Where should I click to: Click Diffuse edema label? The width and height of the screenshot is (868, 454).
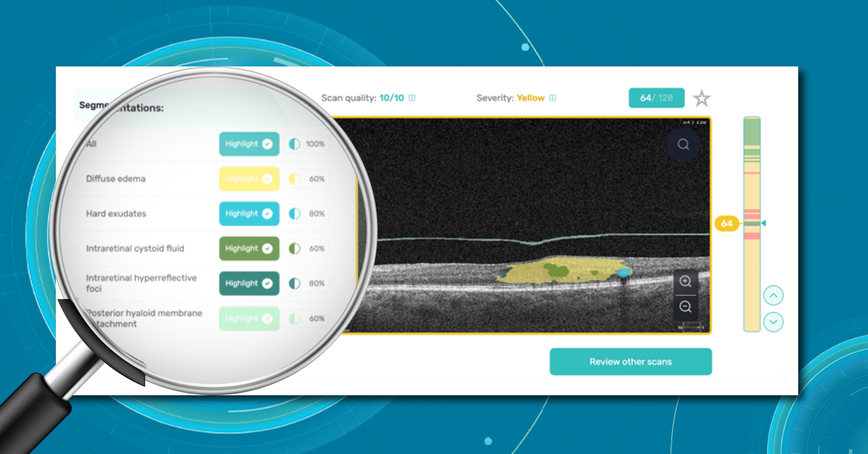coord(116,179)
